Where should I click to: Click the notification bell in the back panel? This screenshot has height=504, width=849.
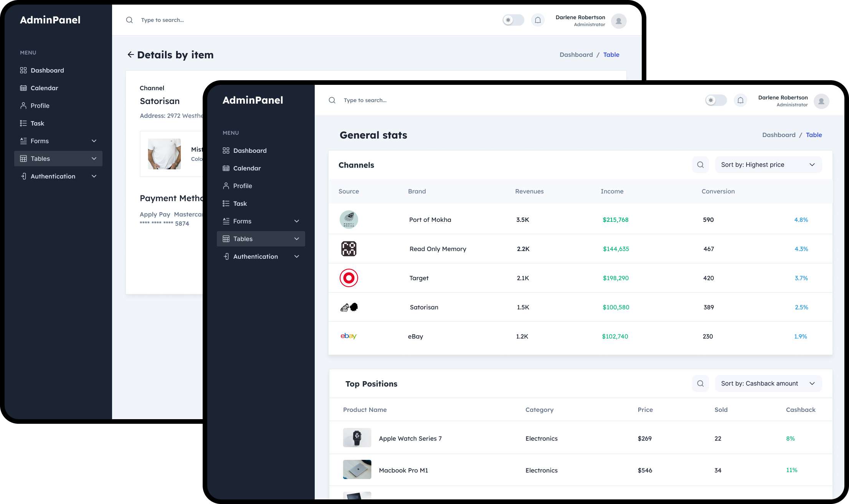pos(538,20)
